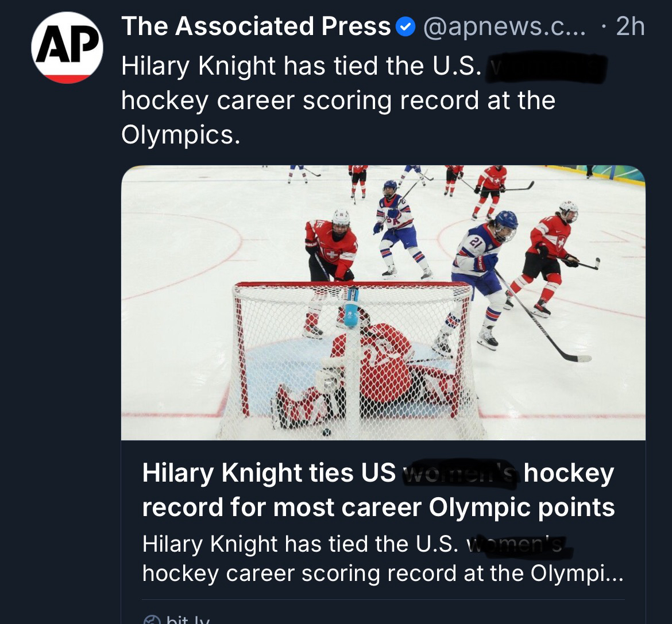
Task: Click the blue water bottle atop the net
Action: click(350, 307)
